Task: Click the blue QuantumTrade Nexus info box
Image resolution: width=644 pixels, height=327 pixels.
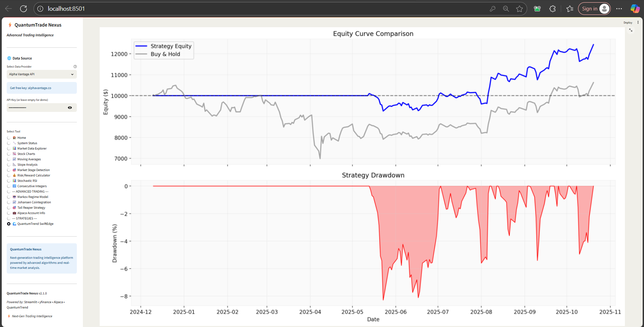Action: click(x=42, y=258)
